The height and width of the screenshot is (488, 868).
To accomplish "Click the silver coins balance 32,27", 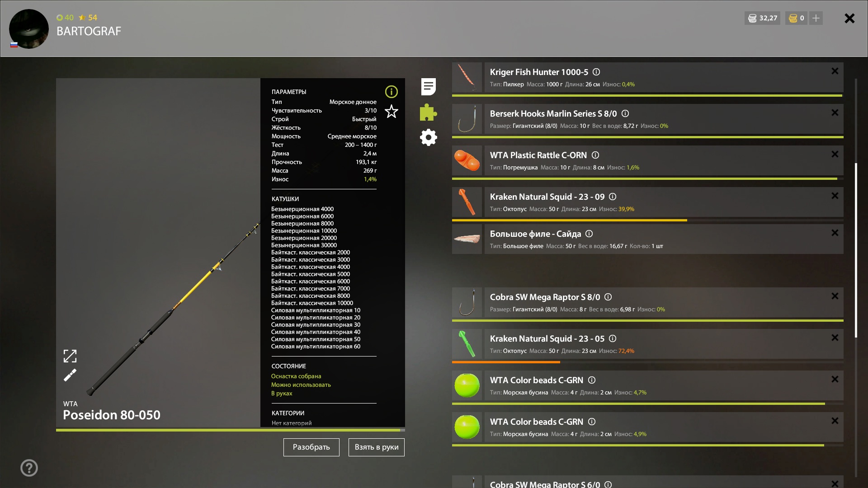I will coord(762,18).
